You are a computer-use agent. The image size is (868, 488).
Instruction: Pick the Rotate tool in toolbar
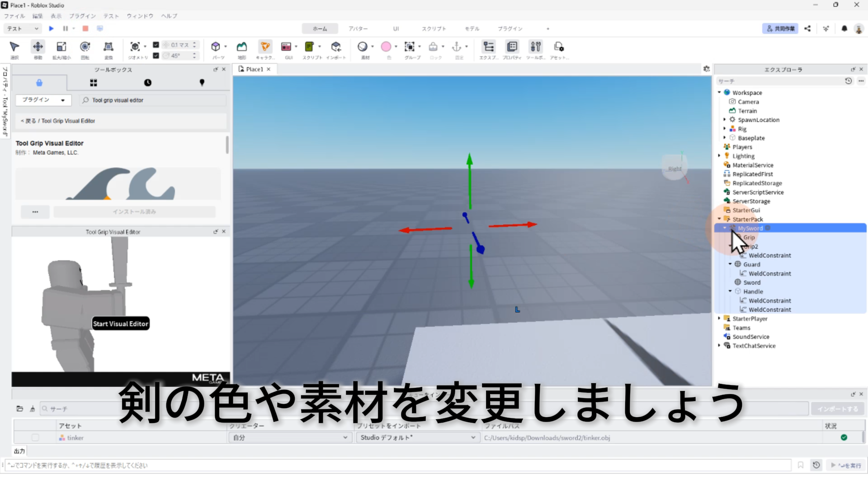(x=85, y=47)
